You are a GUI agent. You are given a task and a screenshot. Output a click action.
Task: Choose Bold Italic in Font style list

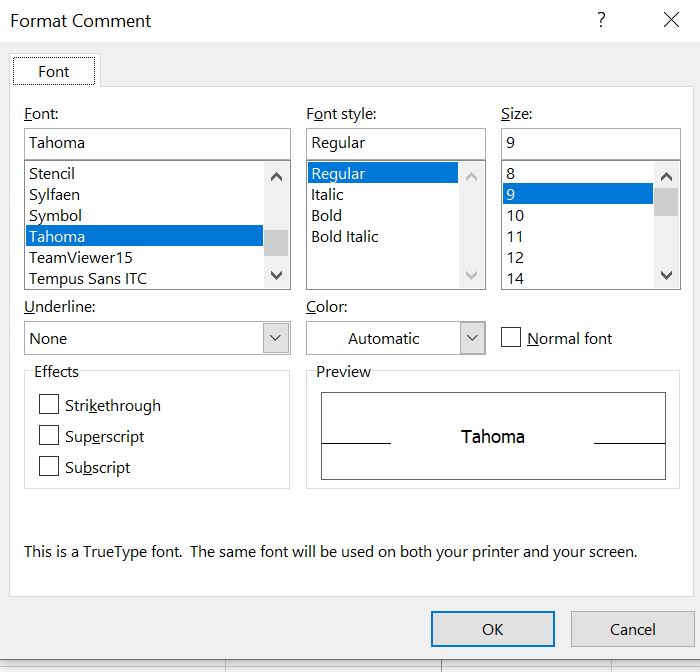345,237
